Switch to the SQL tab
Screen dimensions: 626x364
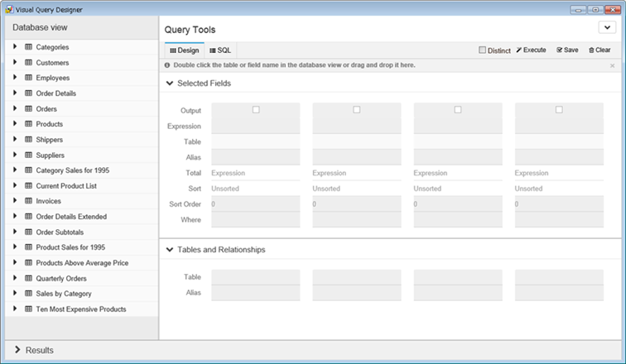pyautogui.click(x=220, y=50)
